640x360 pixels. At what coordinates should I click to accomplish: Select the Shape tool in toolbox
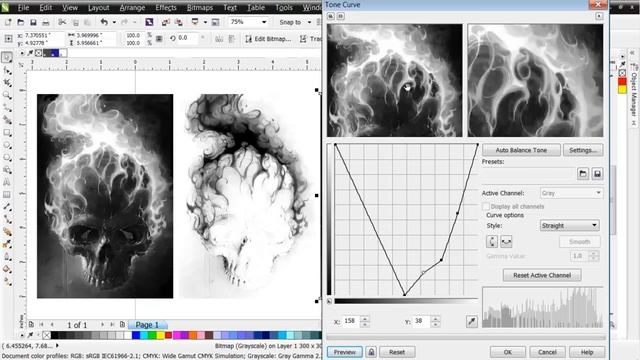coord(7,71)
